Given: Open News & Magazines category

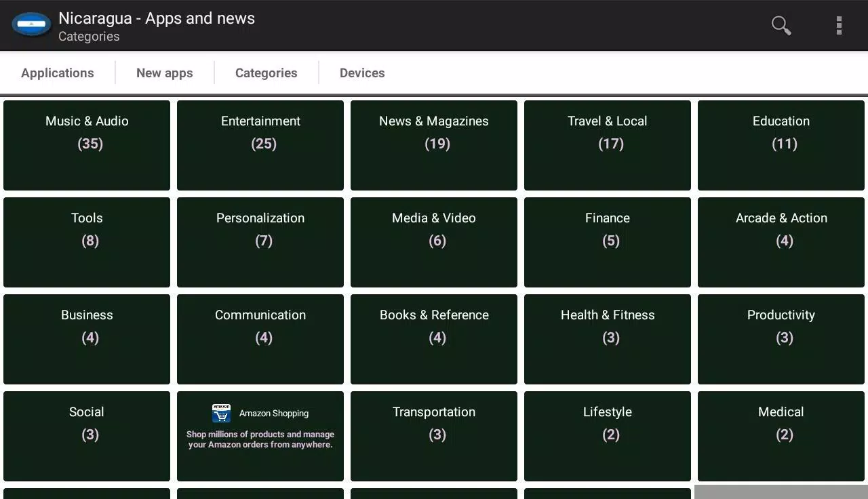Looking at the screenshot, I should pyautogui.click(x=434, y=145).
